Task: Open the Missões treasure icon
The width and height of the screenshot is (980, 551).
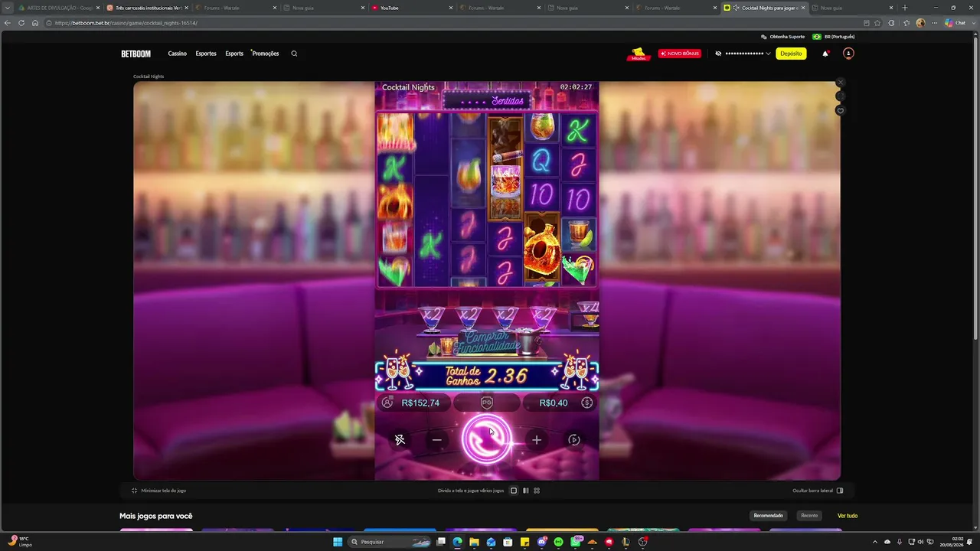Action: (638, 54)
